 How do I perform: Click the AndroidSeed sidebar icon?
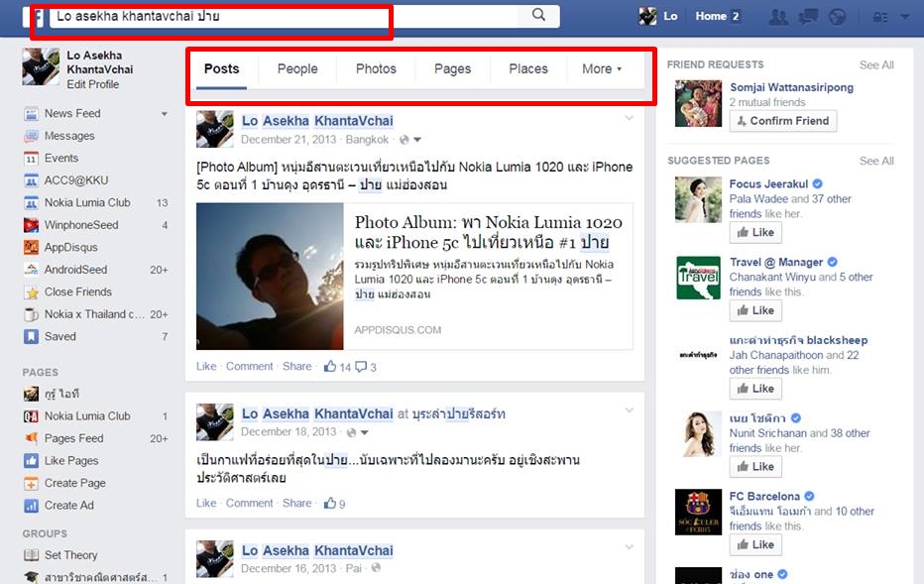click(x=31, y=270)
